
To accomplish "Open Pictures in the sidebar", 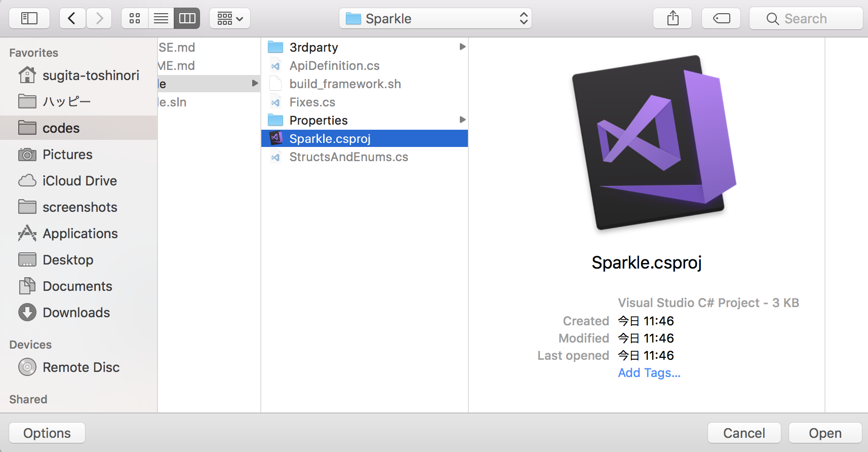I will tap(78, 155).
